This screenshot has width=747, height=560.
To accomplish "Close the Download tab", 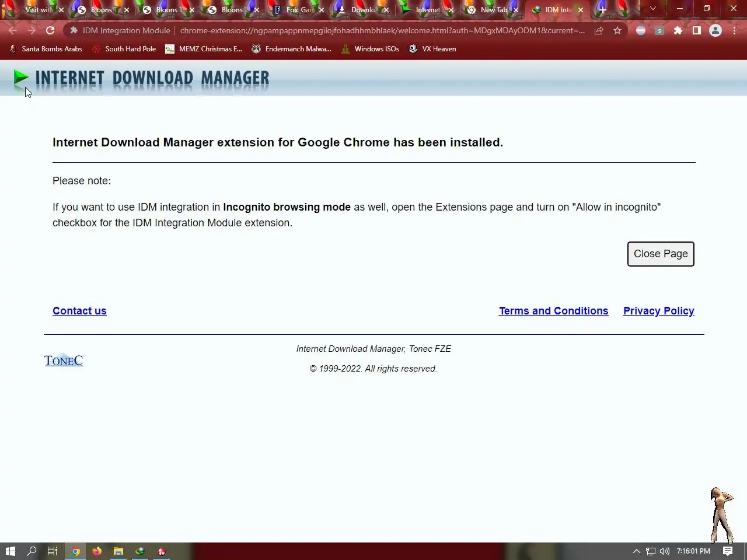I will click(386, 10).
